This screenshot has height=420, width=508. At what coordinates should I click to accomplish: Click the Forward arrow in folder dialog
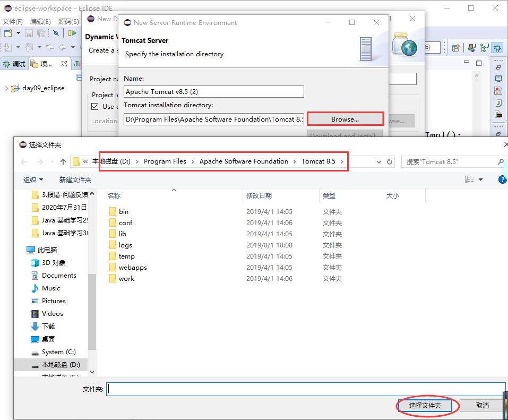pyautogui.click(x=39, y=162)
